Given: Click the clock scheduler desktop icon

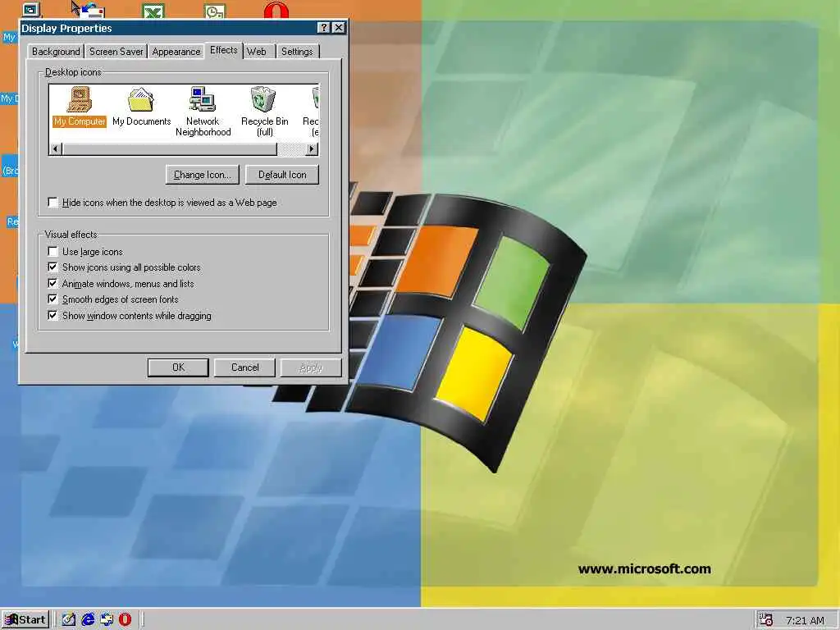Looking at the screenshot, I should point(215,11).
